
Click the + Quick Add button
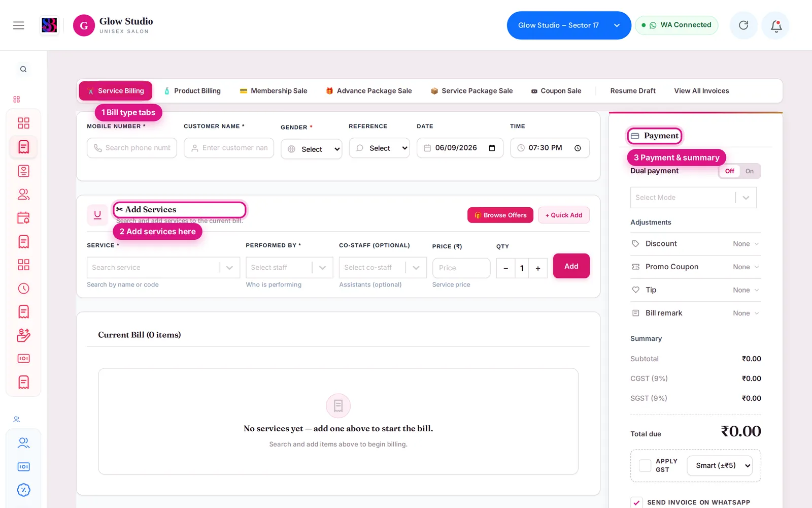coord(564,215)
